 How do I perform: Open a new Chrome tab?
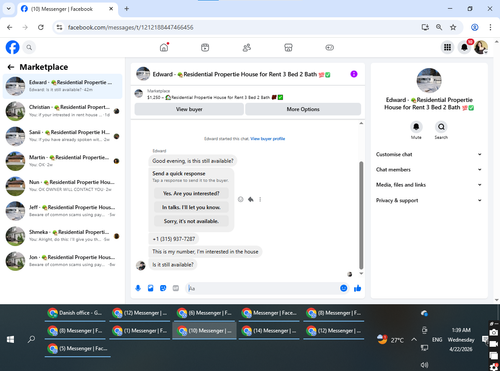click(x=127, y=9)
